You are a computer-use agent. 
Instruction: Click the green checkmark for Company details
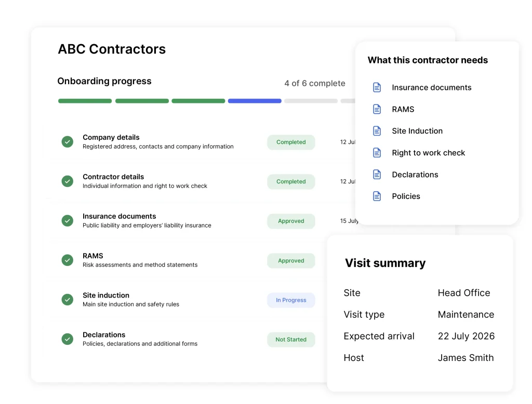[67, 142]
